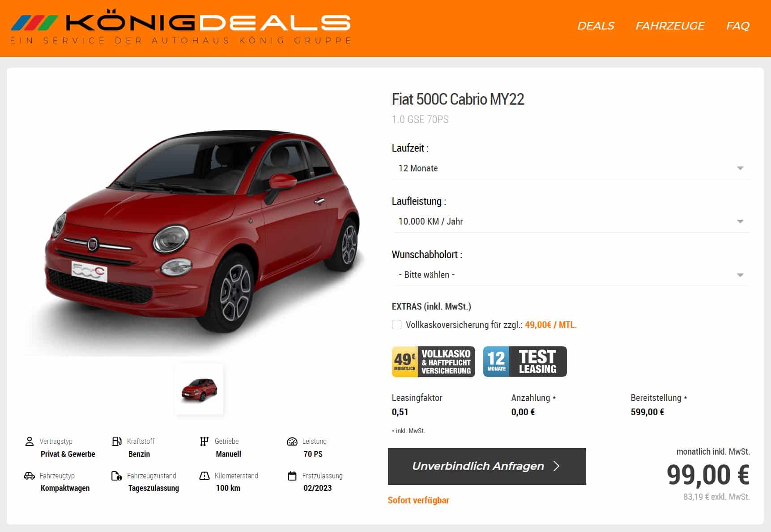Go to the DEALS menu item
Image resolution: width=771 pixels, height=532 pixels.
[596, 26]
